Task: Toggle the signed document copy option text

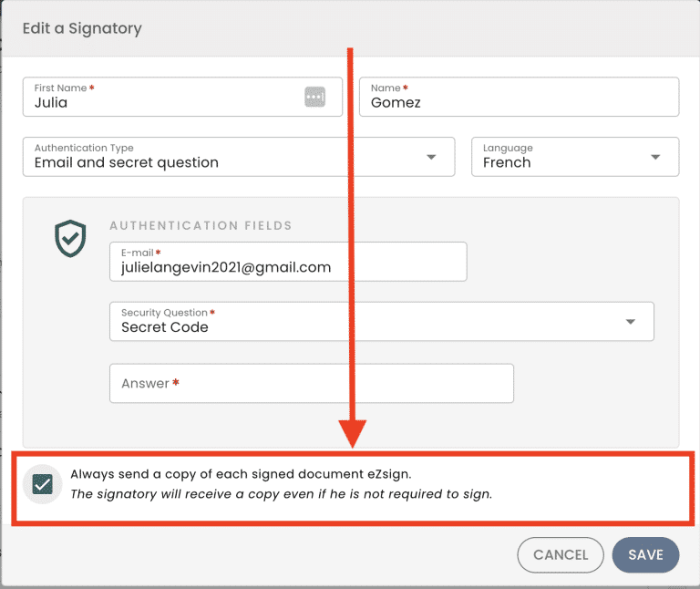Action: [241, 474]
